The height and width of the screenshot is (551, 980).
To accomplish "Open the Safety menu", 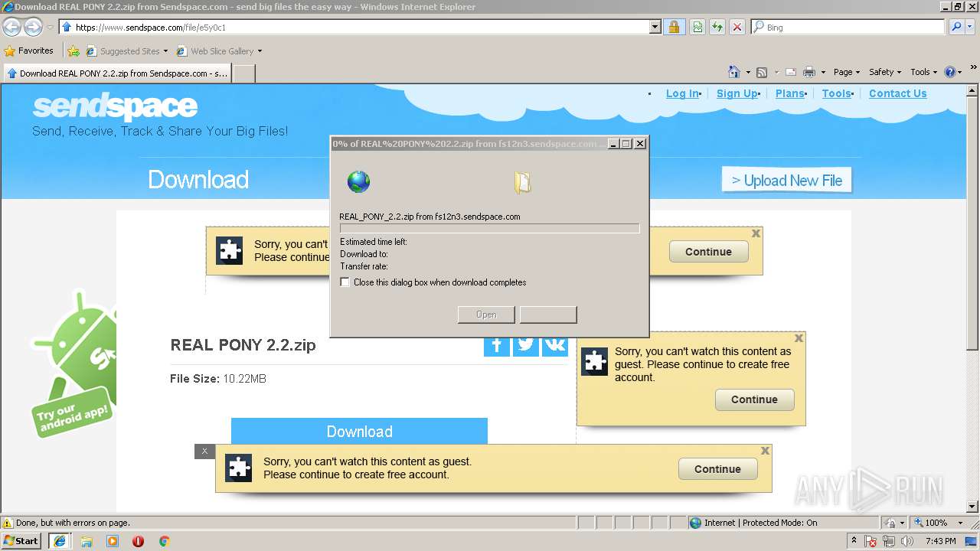I will [885, 72].
